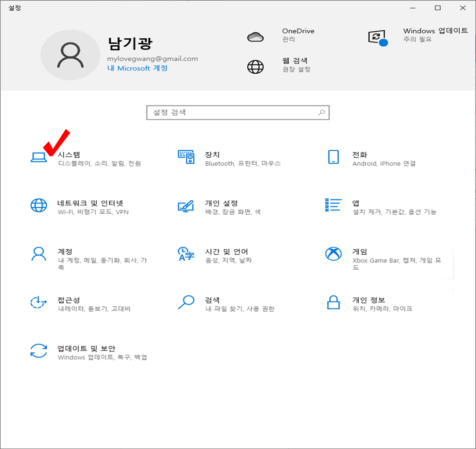Click the 업데이트 및 보안 title
This screenshot has height=449, width=476.
[x=86, y=348]
